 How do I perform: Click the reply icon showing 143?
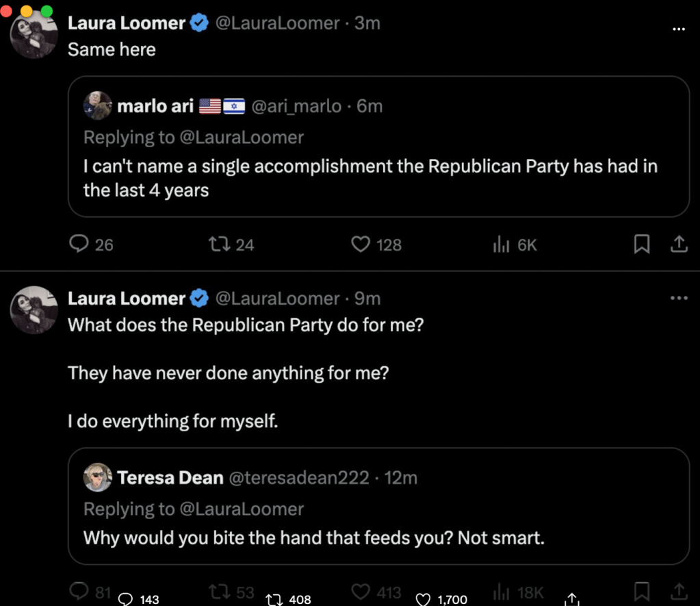click(x=125, y=600)
